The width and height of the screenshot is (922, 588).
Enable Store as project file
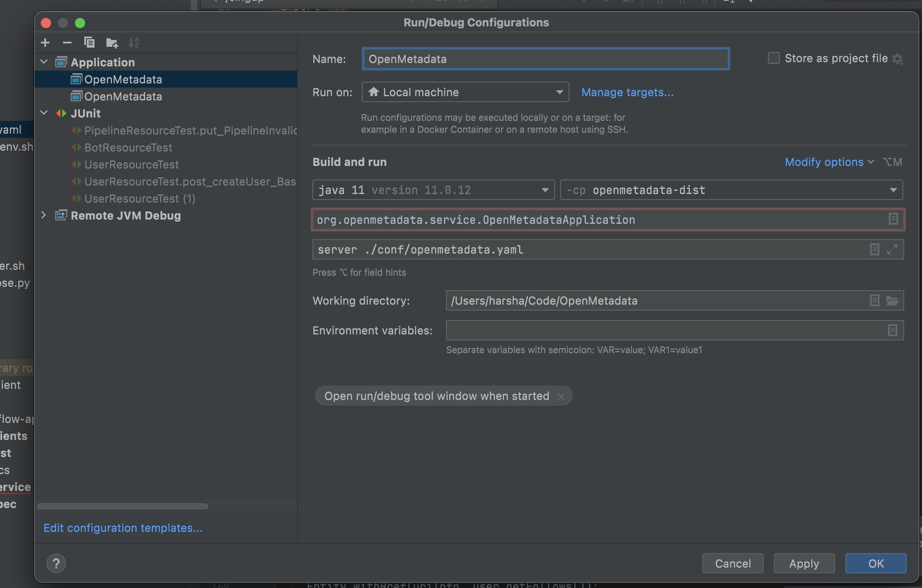pyautogui.click(x=773, y=58)
